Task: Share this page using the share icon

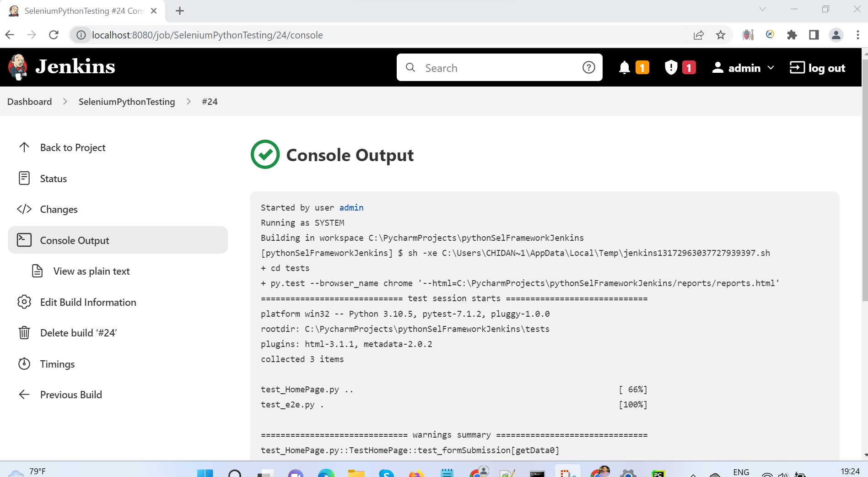Action: coord(698,35)
